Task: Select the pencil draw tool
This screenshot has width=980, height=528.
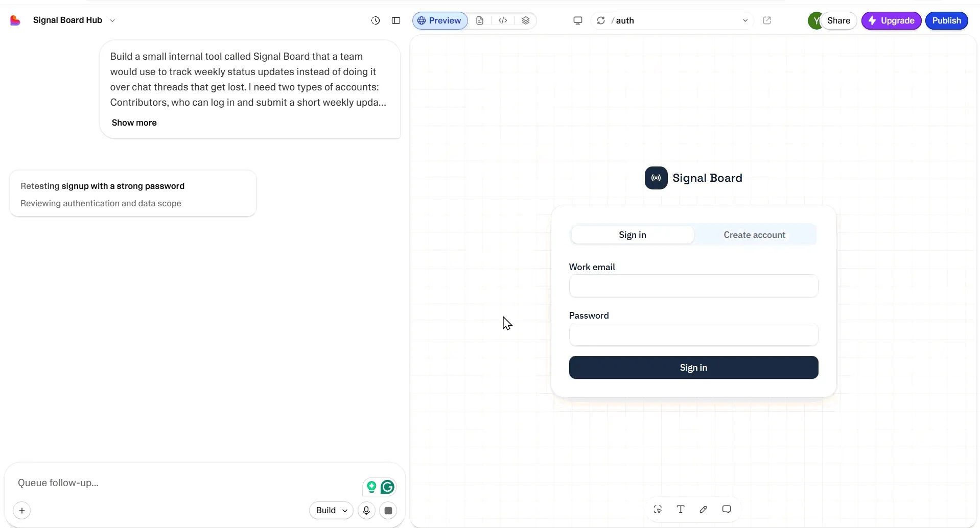Action: (x=704, y=509)
